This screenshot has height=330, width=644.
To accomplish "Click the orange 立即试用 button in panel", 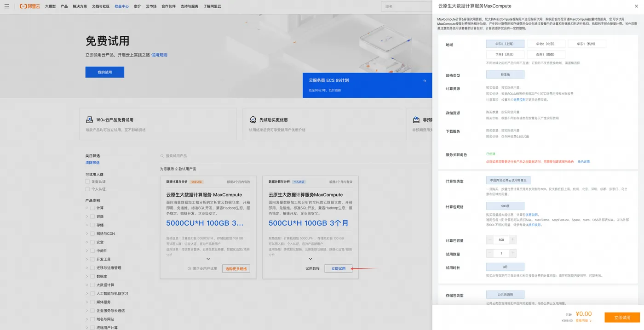I will [x=622, y=318].
